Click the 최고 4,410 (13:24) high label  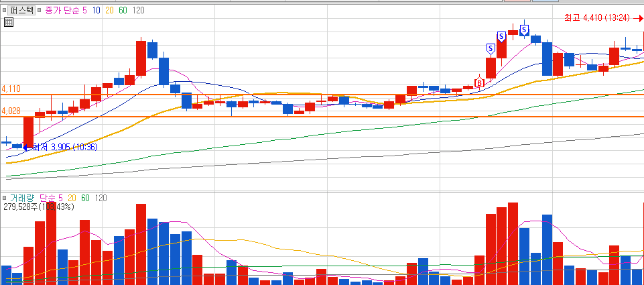(597, 18)
